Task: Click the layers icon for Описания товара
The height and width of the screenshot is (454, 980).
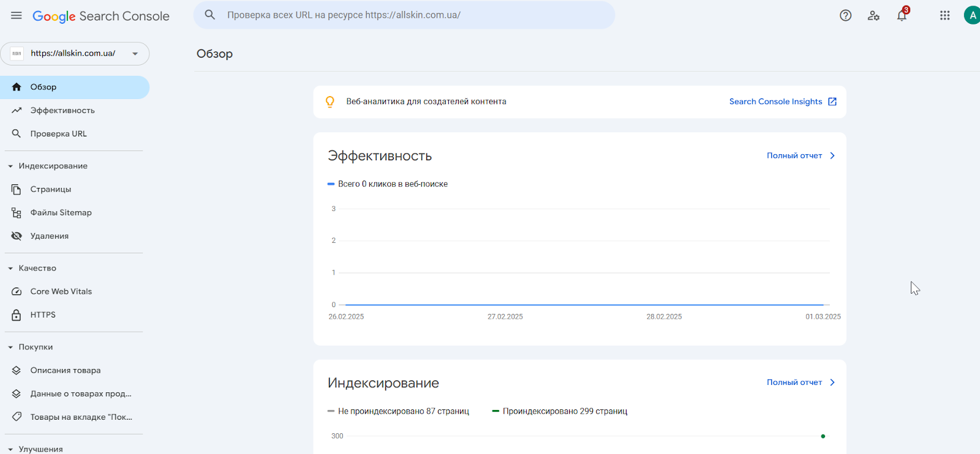Action: (x=17, y=370)
